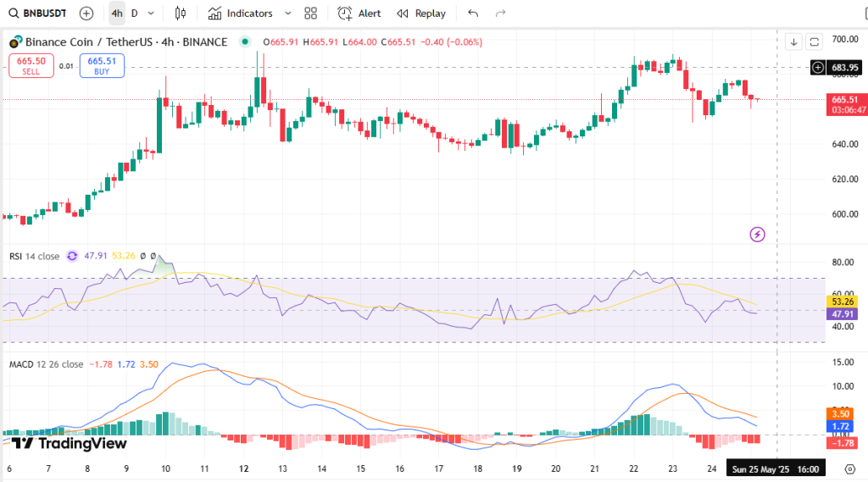Image resolution: width=868 pixels, height=482 pixels.
Task: Click the MACD -1.78 red scale label
Action: [x=842, y=443]
